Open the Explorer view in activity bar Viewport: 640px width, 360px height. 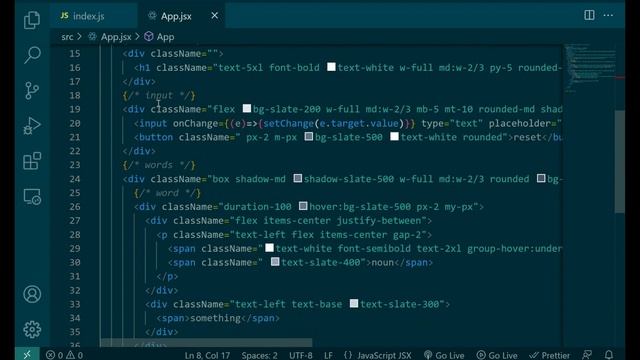(32, 20)
